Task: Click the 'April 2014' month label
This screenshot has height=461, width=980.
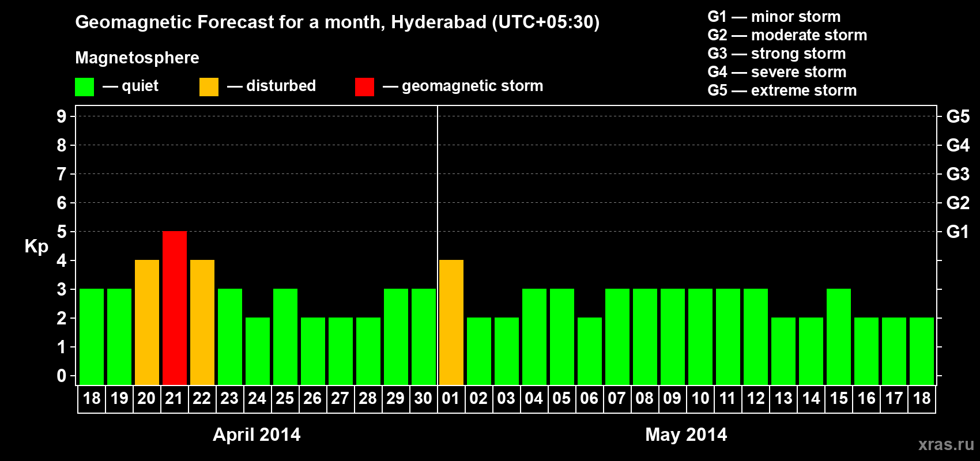Action: (x=257, y=434)
